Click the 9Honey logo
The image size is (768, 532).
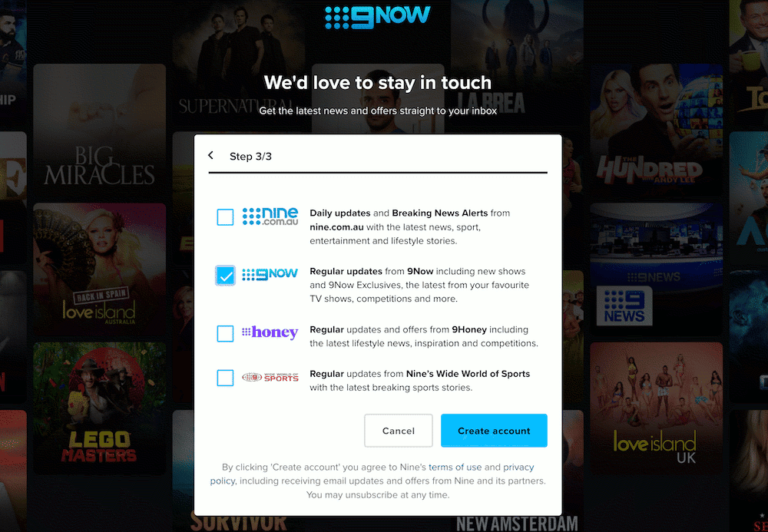pos(270,332)
